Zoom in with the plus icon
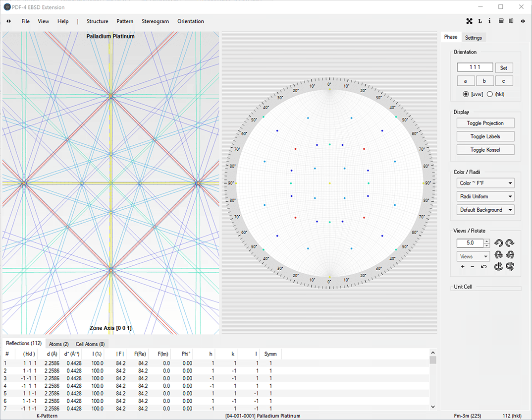The height and width of the screenshot is (420, 532). (x=463, y=267)
